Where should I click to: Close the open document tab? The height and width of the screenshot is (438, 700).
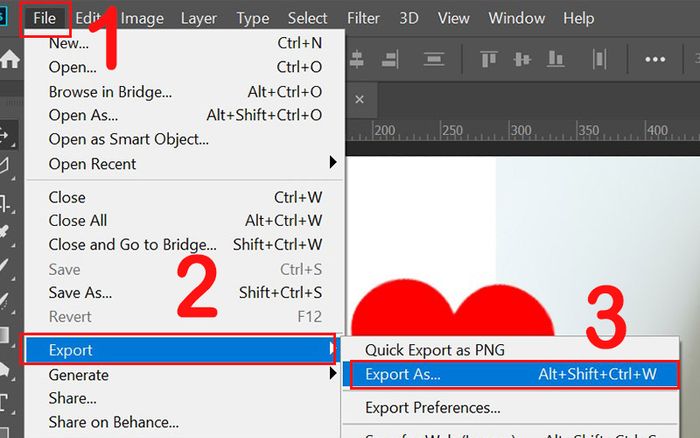click(x=359, y=99)
